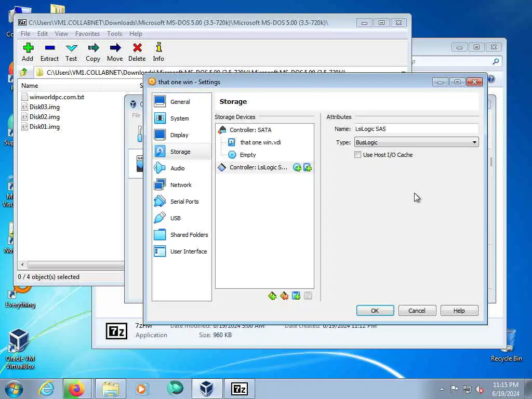Open the Favorites menu in 7-Zip
The height and width of the screenshot is (399, 532).
[87, 34]
